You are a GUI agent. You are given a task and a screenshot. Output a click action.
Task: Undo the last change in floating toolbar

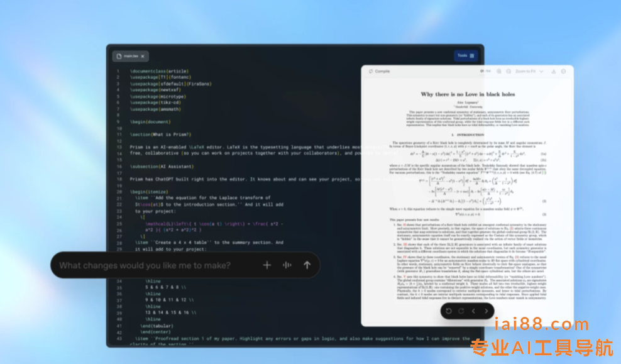448,311
